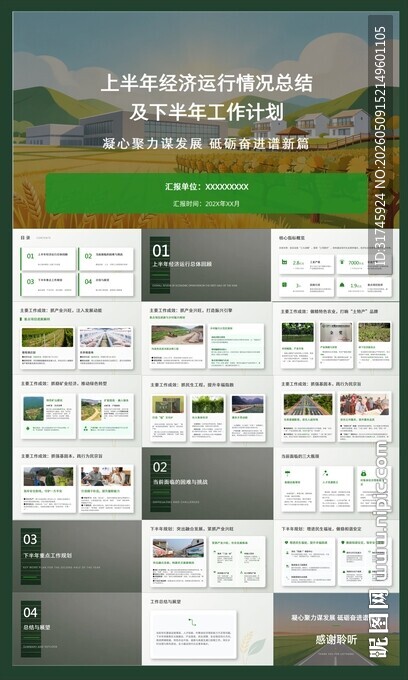
Task: Select the aerial lake photo on the 抓绿矿业经济 slide
Action: (33, 409)
